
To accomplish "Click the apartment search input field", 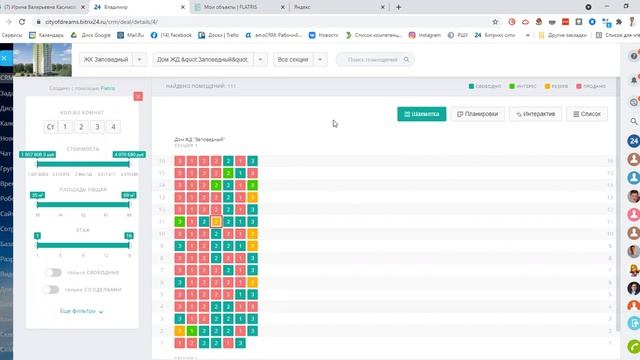I will [x=375, y=60].
